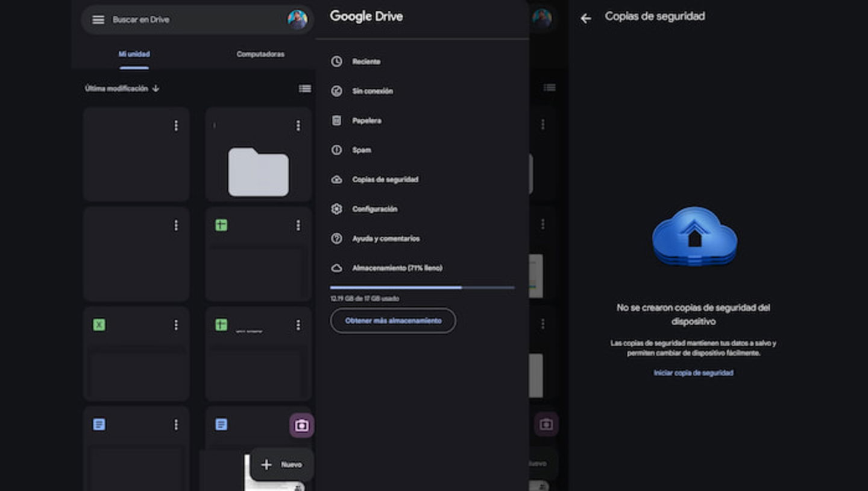Click Obtener más almacenamiento button
Image resolution: width=868 pixels, height=491 pixels.
(x=393, y=321)
